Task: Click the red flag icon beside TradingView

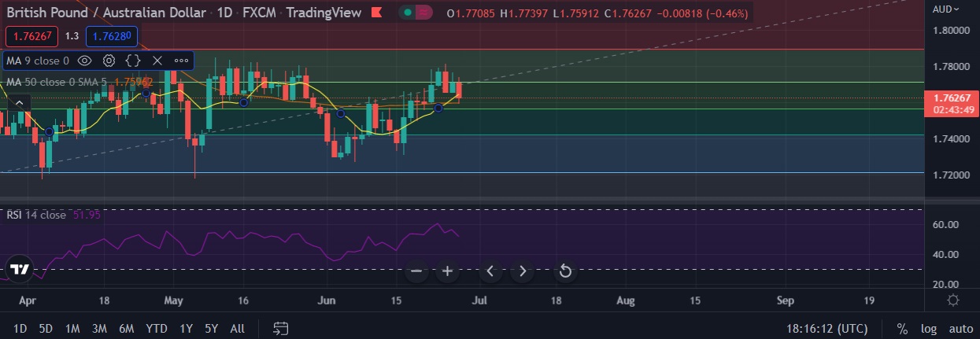Action: [376, 13]
